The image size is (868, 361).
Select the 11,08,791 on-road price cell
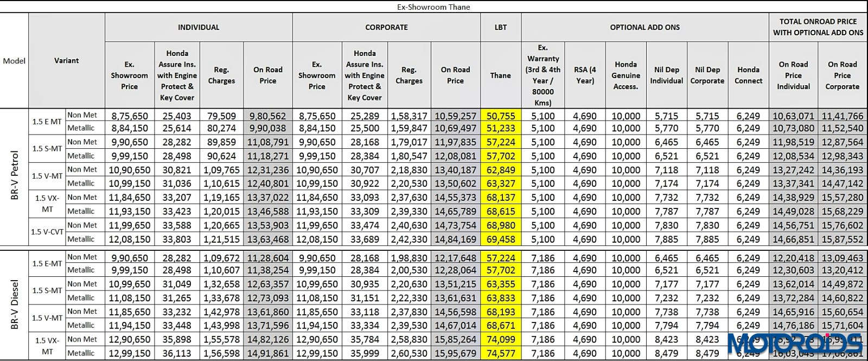267,142
